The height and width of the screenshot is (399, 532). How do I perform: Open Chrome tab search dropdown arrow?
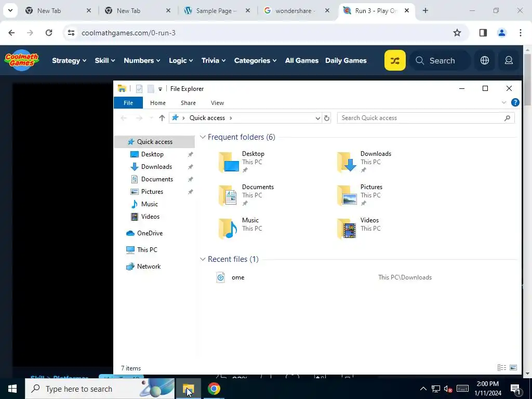(x=10, y=10)
